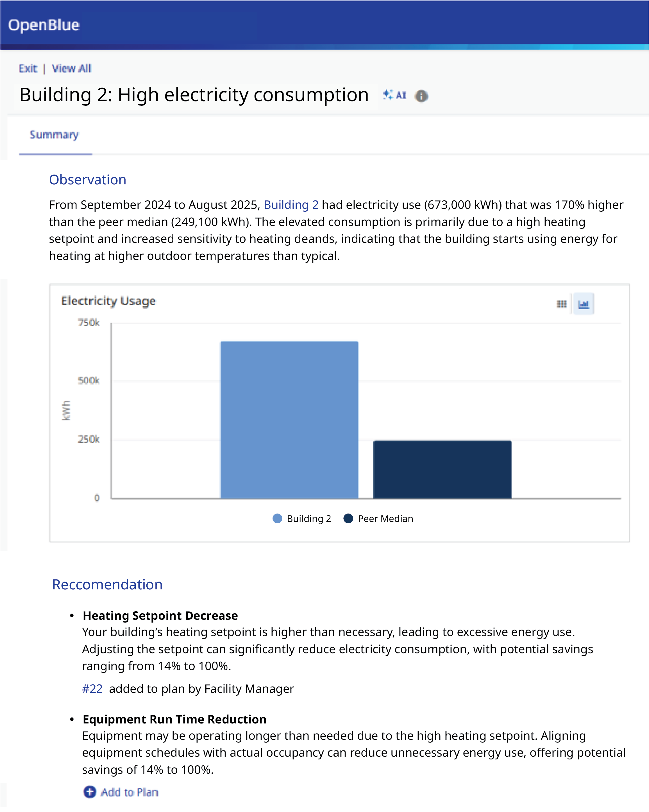Screen dimensions: 649x812
Task: Click the Add to Plan link text
Action: [x=130, y=792]
